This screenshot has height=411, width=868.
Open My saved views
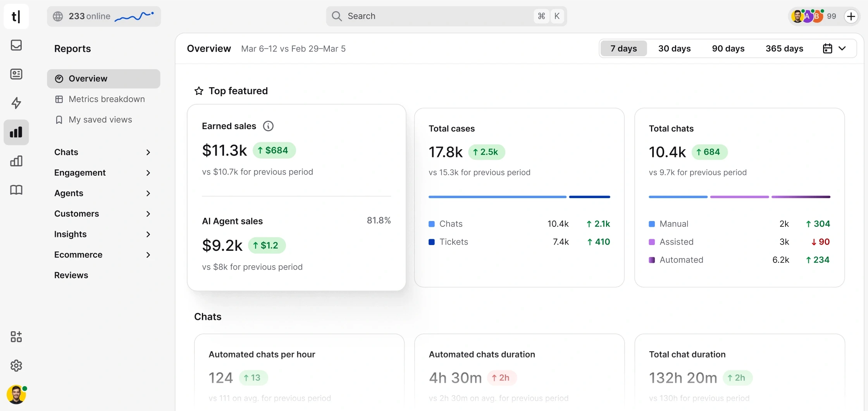point(100,119)
